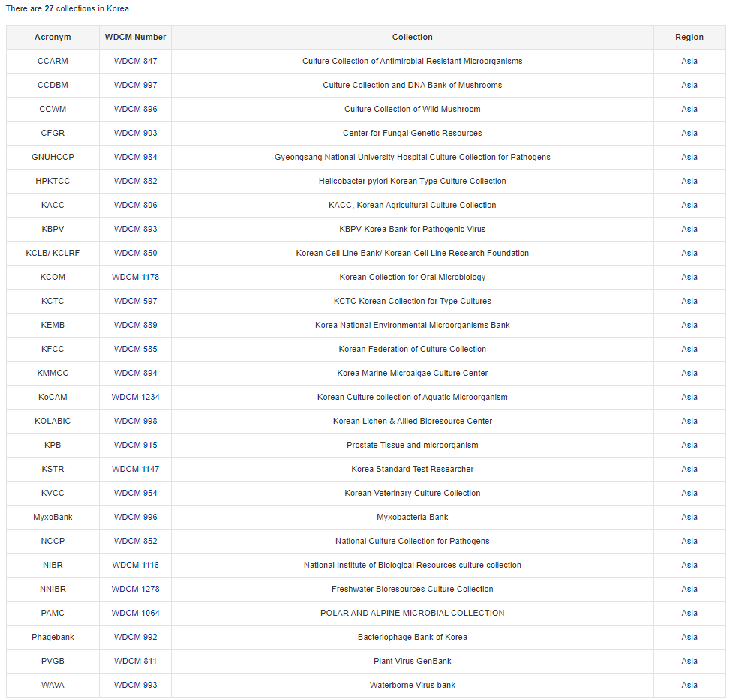The width and height of the screenshot is (733, 700).
Task: Open WDCM 889 link
Action: click(135, 325)
